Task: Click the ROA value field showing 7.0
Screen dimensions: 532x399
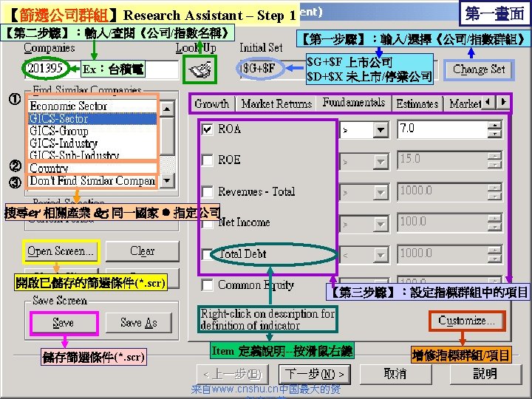Action: [x=443, y=129]
